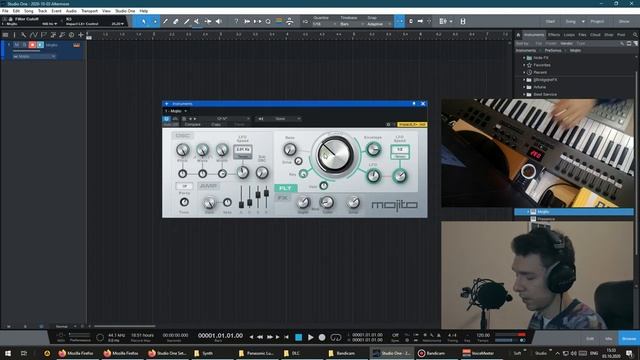This screenshot has width=640, height=360.
Task: Switch to the Loops browser tab
Action: click(x=569, y=35)
